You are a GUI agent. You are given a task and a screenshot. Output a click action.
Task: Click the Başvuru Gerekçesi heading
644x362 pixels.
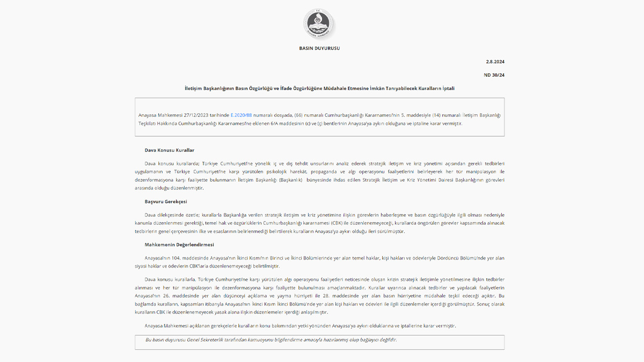pos(166,202)
